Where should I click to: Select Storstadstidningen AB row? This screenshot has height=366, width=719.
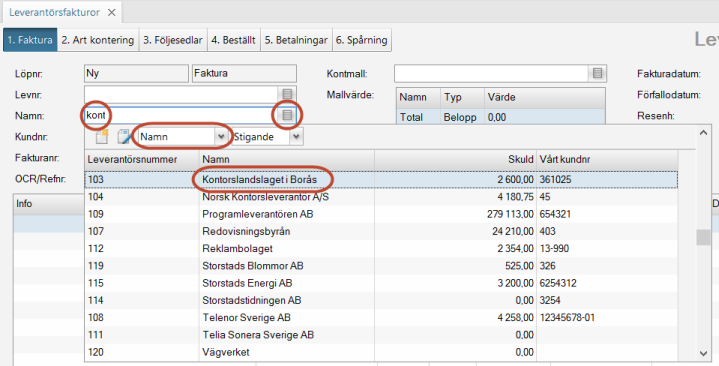coord(381,300)
